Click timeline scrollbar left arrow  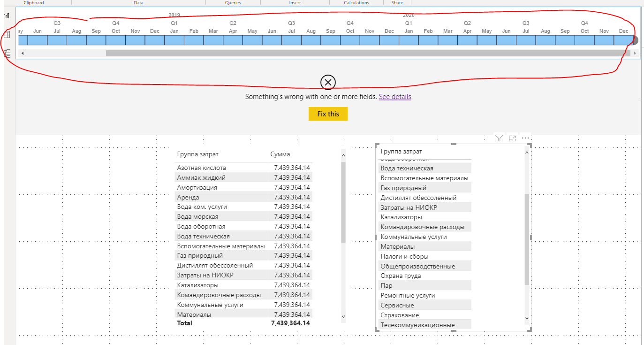23,53
